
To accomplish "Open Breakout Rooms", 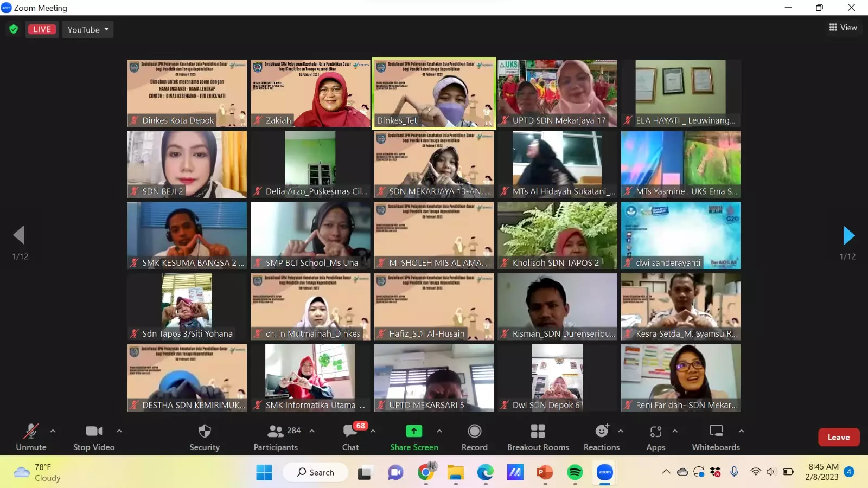I will 538,432.
